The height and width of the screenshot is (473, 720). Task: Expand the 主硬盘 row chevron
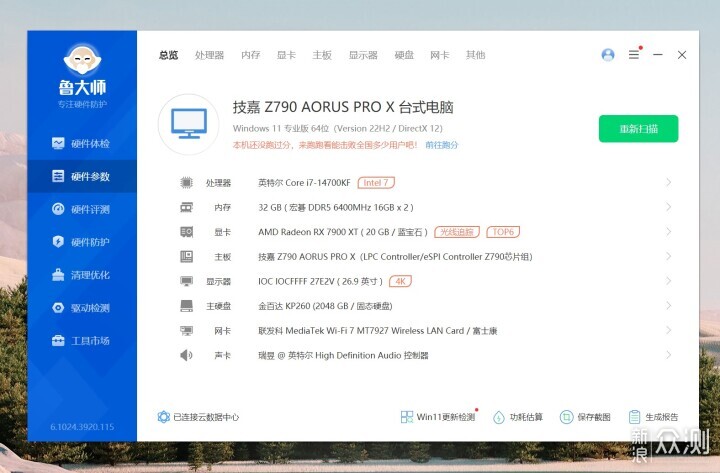(x=669, y=306)
